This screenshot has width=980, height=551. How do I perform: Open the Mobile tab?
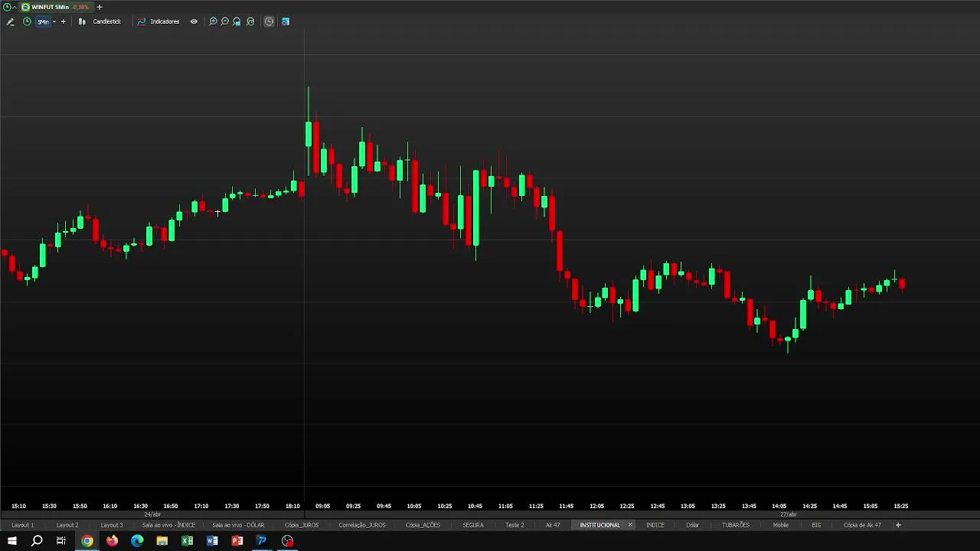(x=781, y=525)
